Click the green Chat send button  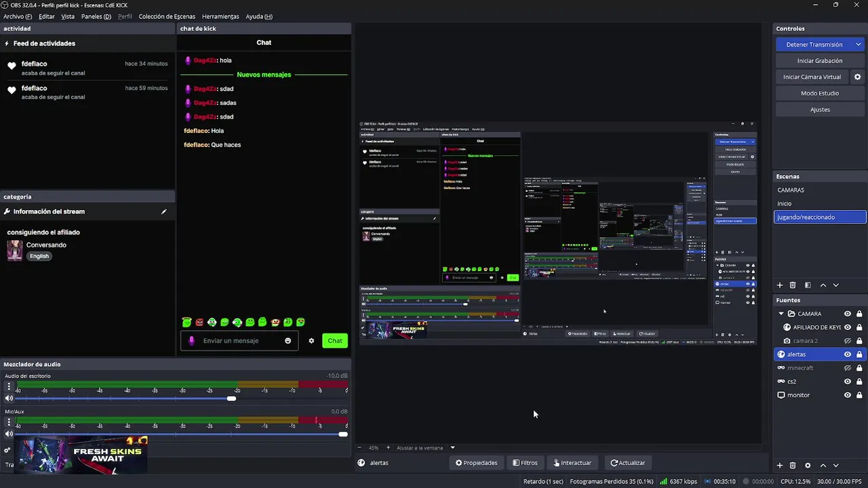[335, 341]
